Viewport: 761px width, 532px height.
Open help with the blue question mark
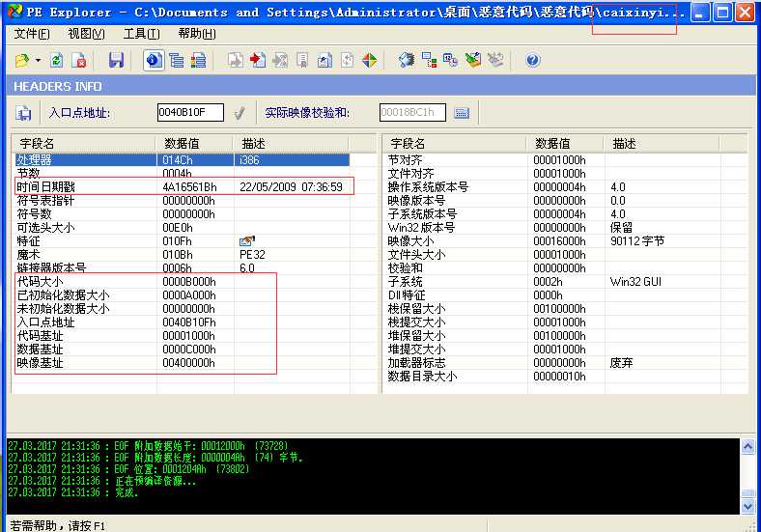coord(532,60)
